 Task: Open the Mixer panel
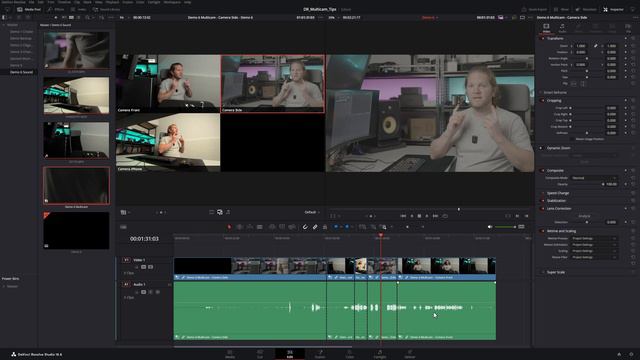point(562,9)
